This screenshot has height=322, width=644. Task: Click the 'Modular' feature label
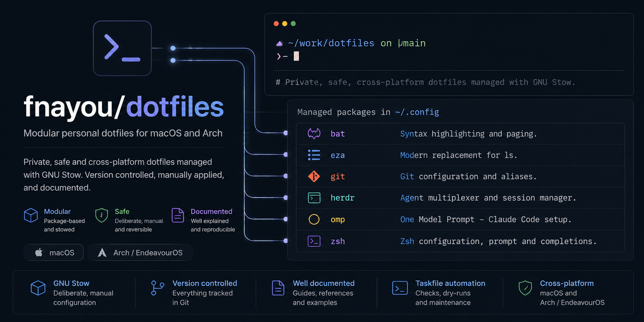pos(57,211)
